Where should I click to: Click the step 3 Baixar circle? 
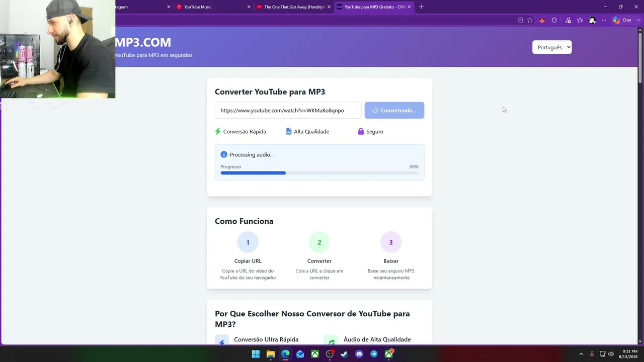(x=391, y=242)
